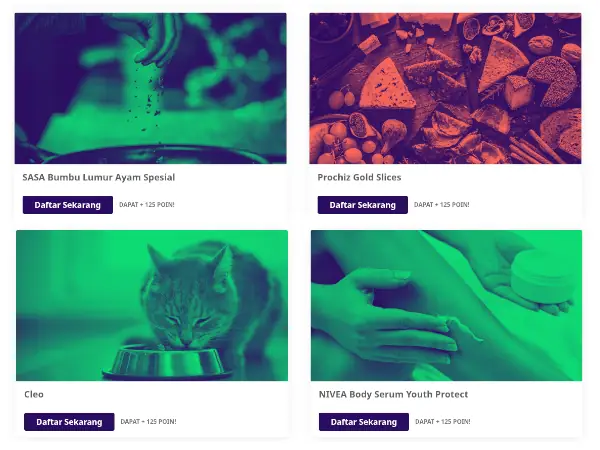Open the Cleo cat eating image
The image size is (600, 450).
click(x=152, y=305)
